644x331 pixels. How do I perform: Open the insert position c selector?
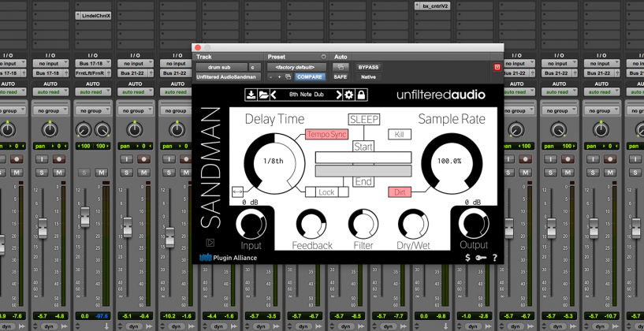click(x=255, y=67)
